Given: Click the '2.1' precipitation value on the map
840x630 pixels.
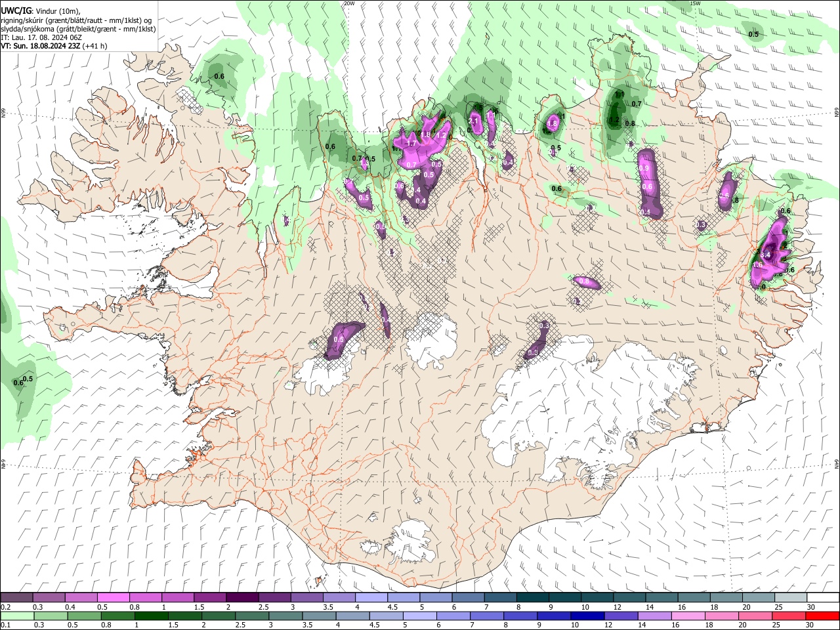Looking at the screenshot, I should [x=474, y=121].
